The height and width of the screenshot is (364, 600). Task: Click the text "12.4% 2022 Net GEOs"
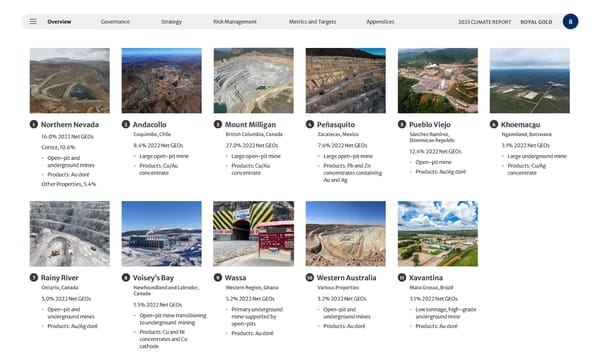(x=435, y=152)
